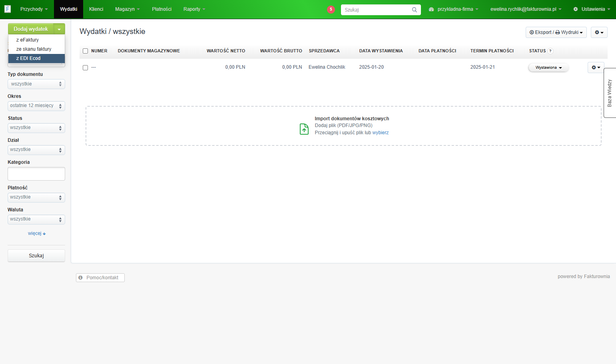Open the Wydatki tab
616x364 pixels.
(x=69, y=9)
